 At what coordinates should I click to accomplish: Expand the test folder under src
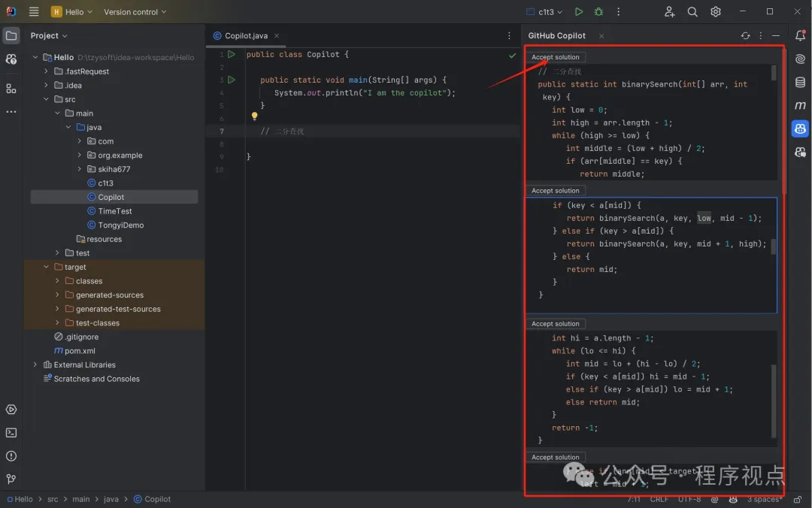pyautogui.click(x=57, y=252)
